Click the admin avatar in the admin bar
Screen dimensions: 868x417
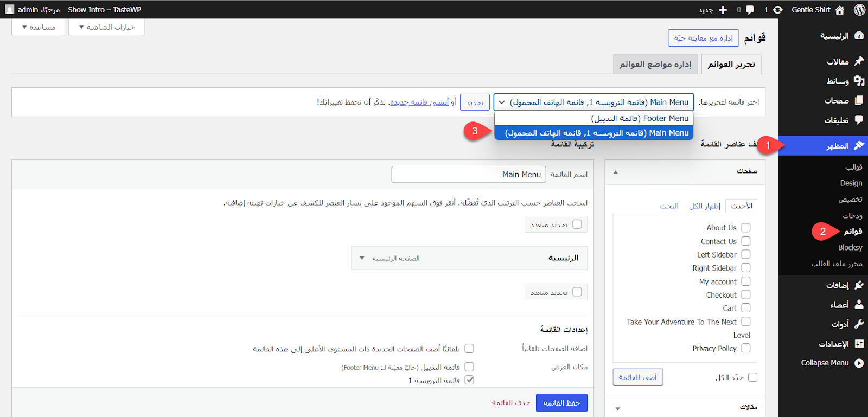point(9,9)
